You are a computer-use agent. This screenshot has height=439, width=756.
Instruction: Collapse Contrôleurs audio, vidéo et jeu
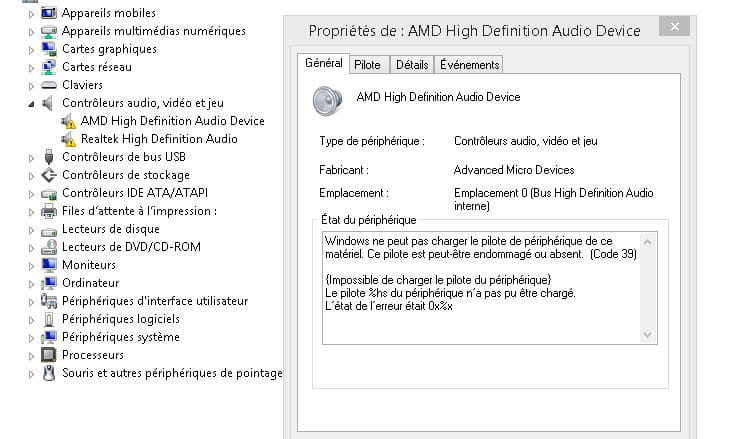[32, 103]
